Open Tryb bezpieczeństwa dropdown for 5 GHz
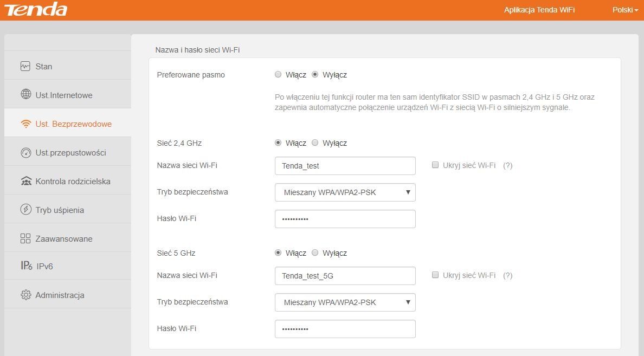The height and width of the screenshot is (356, 644). pyautogui.click(x=345, y=302)
